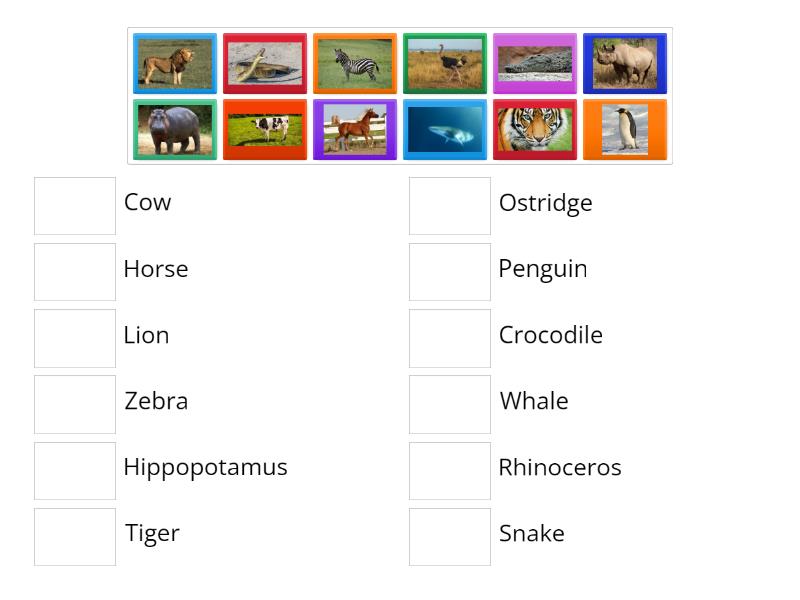Click the rhinoceros picture
Image resolution: width=800 pixels, height=600 pixels.
(624, 63)
